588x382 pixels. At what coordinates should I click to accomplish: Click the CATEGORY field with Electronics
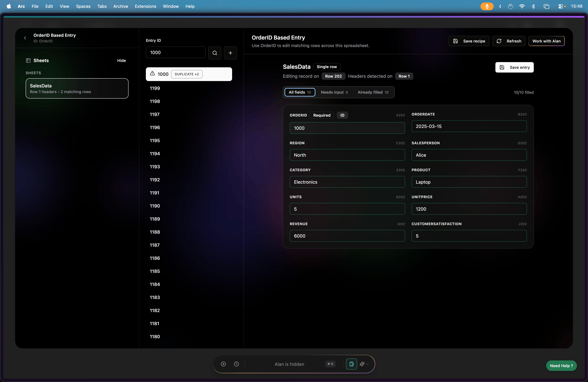(x=347, y=182)
